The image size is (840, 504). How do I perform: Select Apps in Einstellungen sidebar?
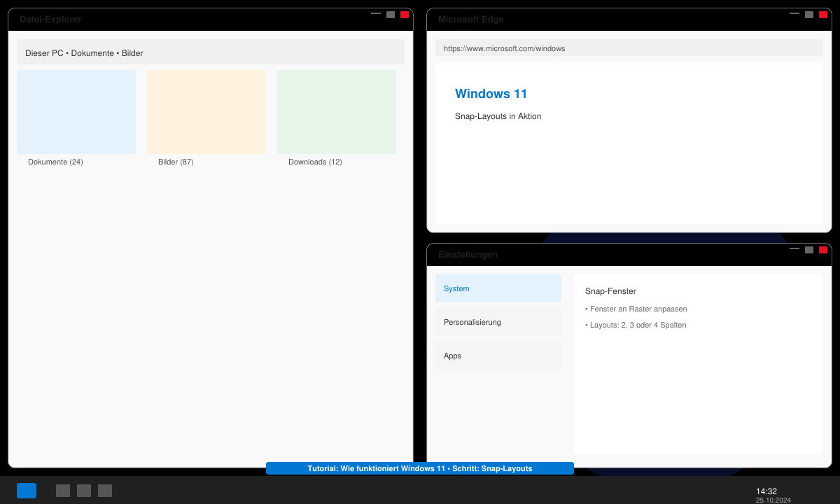point(498,356)
